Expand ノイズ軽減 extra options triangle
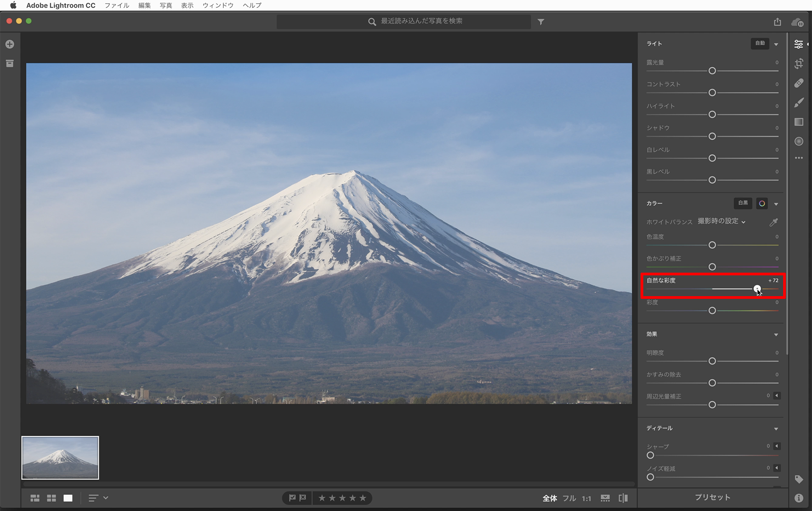Viewport: 812px width, 511px height. click(x=777, y=468)
